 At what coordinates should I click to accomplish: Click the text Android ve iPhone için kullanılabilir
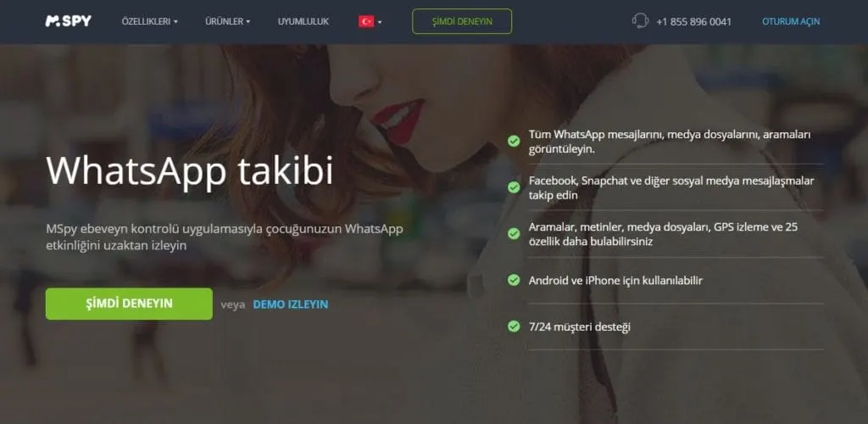tap(615, 281)
